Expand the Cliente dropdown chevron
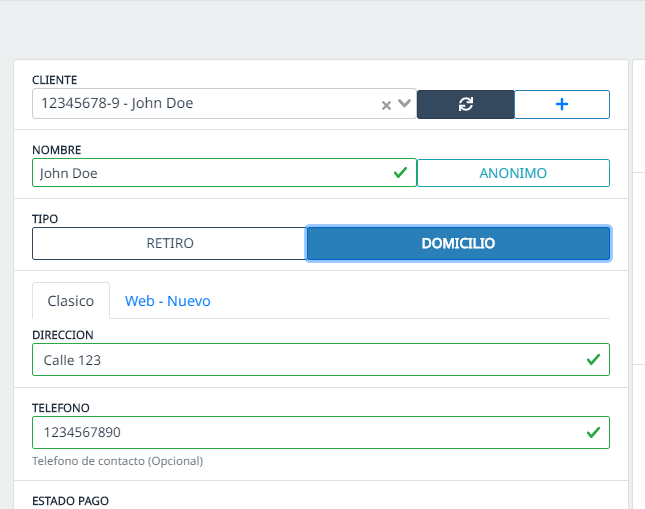Image resolution: width=645 pixels, height=509 pixels. click(404, 103)
